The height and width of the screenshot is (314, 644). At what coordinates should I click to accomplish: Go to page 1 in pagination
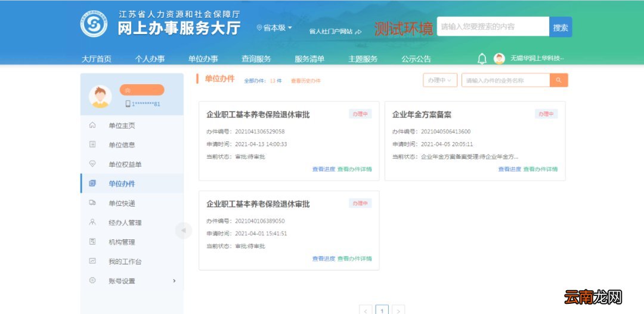coord(382,310)
